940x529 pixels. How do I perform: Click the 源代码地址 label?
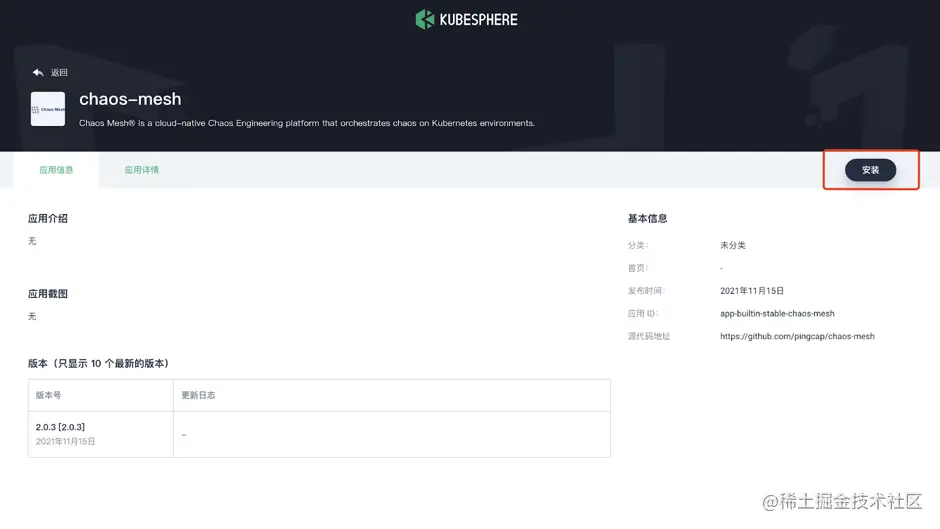click(649, 336)
